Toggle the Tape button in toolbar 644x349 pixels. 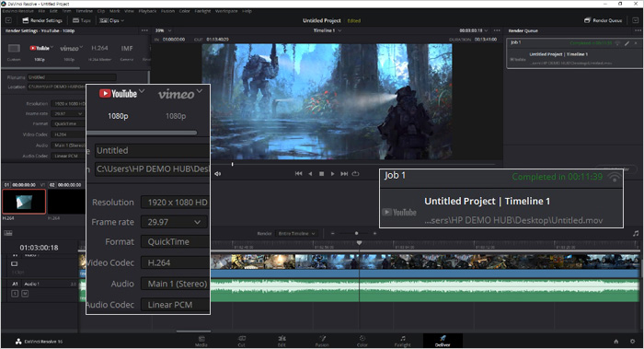82,20
